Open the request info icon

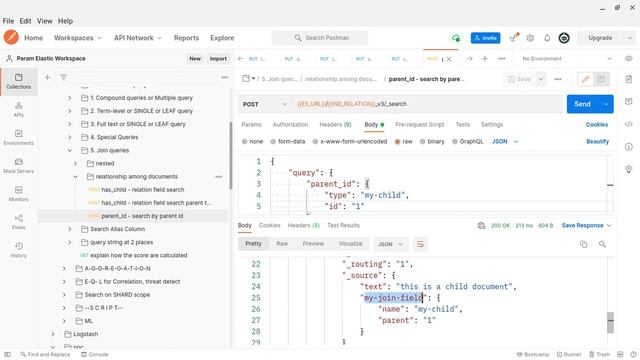pyautogui.click(x=629, y=147)
